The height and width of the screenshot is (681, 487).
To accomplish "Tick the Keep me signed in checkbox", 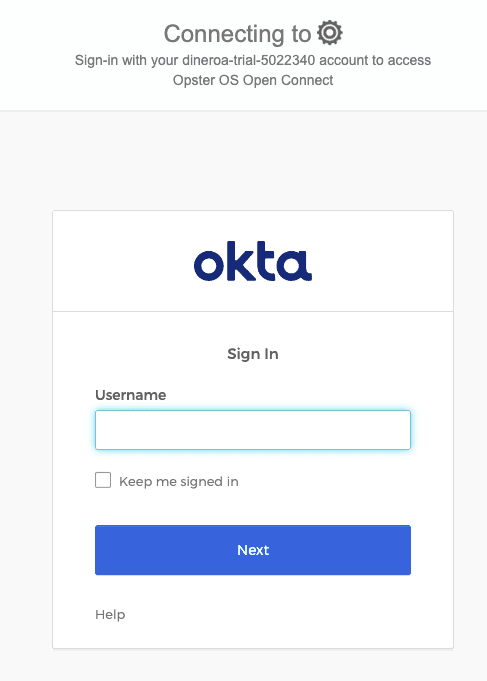I will [x=103, y=480].
